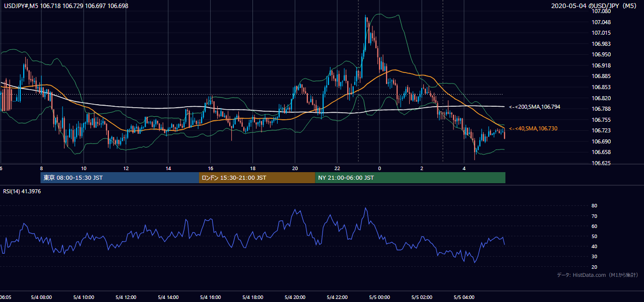The width and height of the screenshot is (644, 302).
Task: Select the Tokyo 08:00-15:30 JST session bar
Action: point(120,178)
